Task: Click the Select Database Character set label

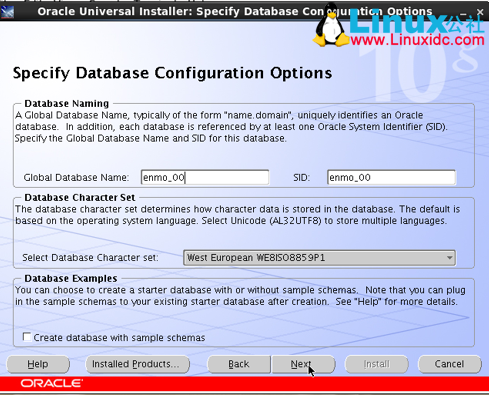Action: coord(90,258)
